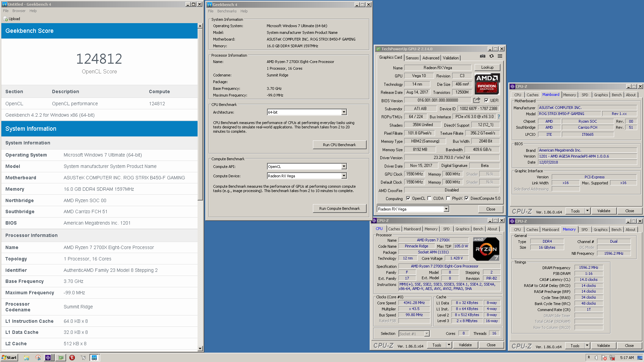Click the Lookup button in GPU-Z
Viewport: 644px width, 362px height.
pyautogui.click(x=487, y=67)
